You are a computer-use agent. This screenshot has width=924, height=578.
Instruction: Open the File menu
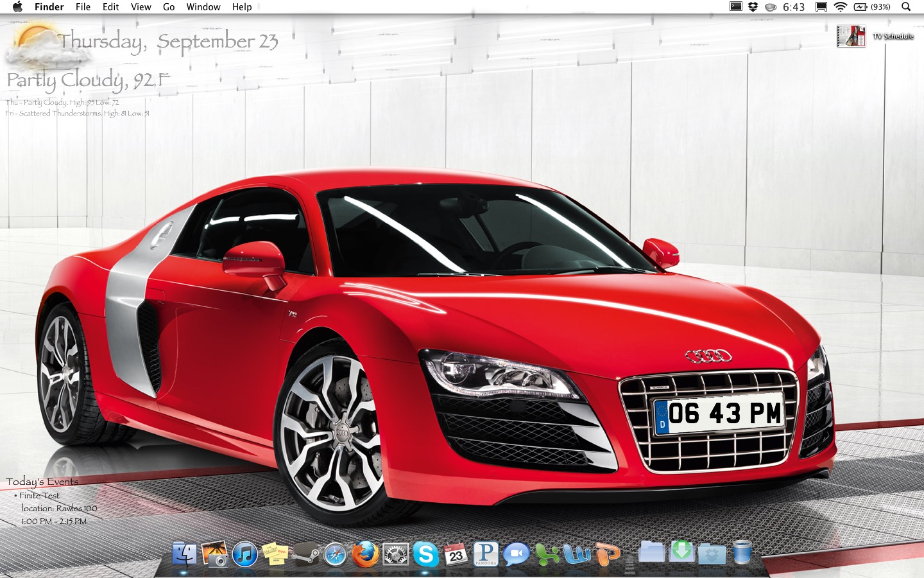point(83,7)
